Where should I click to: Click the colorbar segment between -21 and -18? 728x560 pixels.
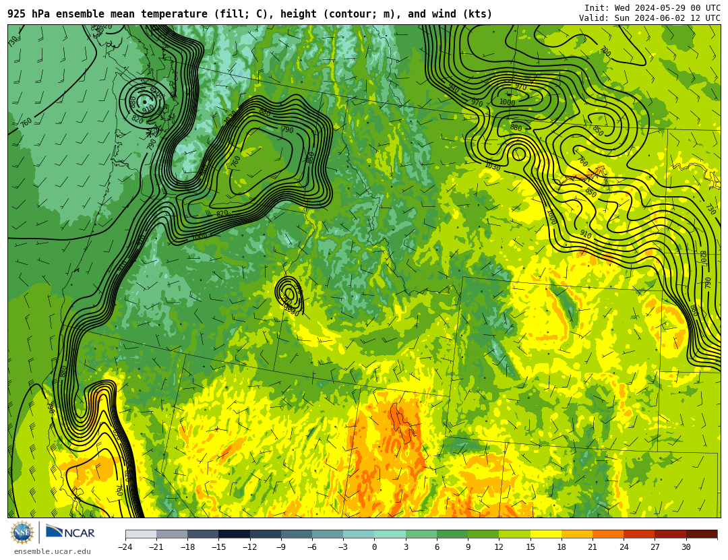tap(173, 534)
